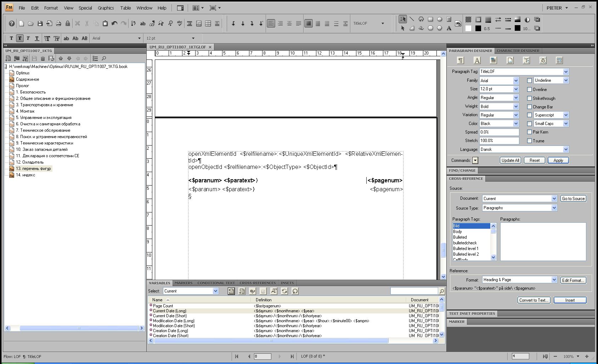Screen dimensions: 598x364
Task: Undo the last action via toolbar
Action: (114, 23)
